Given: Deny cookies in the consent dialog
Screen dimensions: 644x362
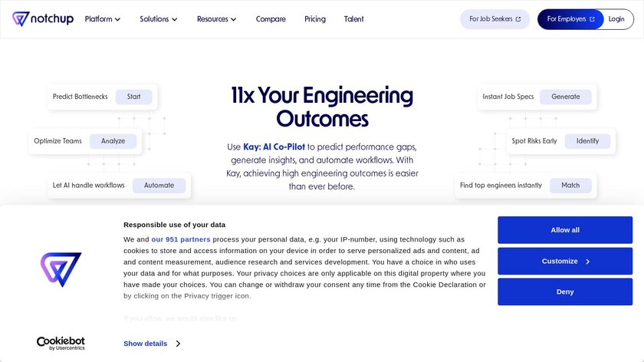Looking at the screenshot, I should (x=565, y=291).
